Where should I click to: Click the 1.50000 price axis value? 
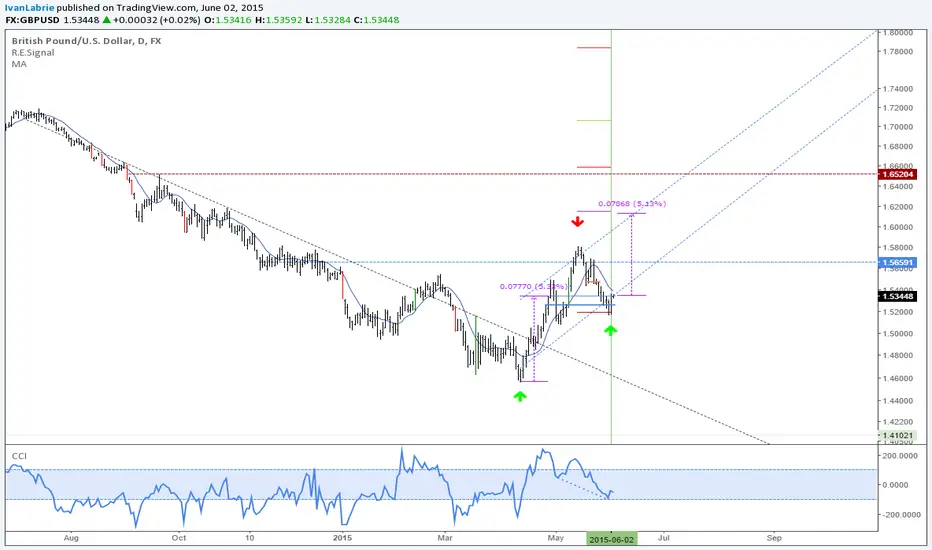898,333
